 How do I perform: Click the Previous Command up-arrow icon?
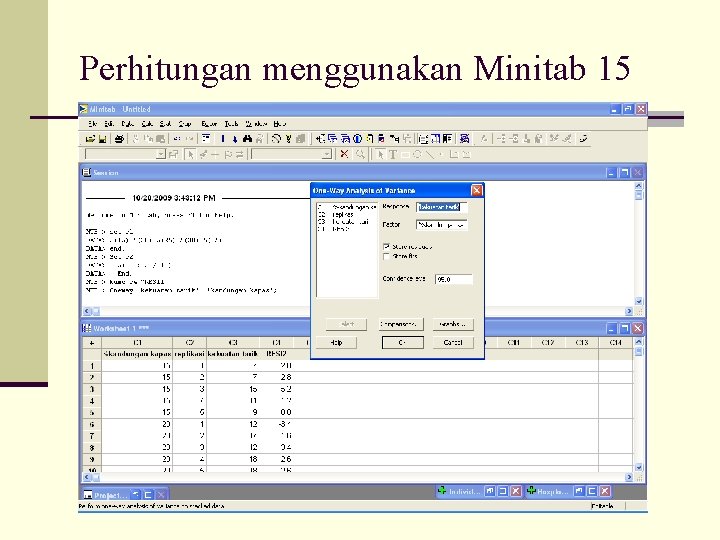tap(223, 139)
